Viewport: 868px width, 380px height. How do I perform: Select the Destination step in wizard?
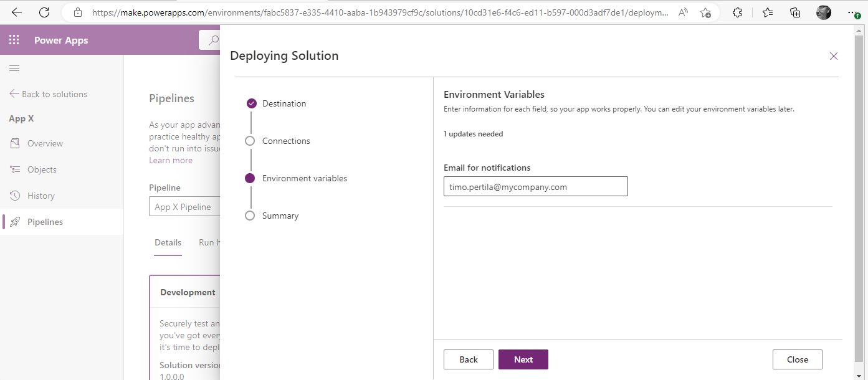[x=284, y=103]
